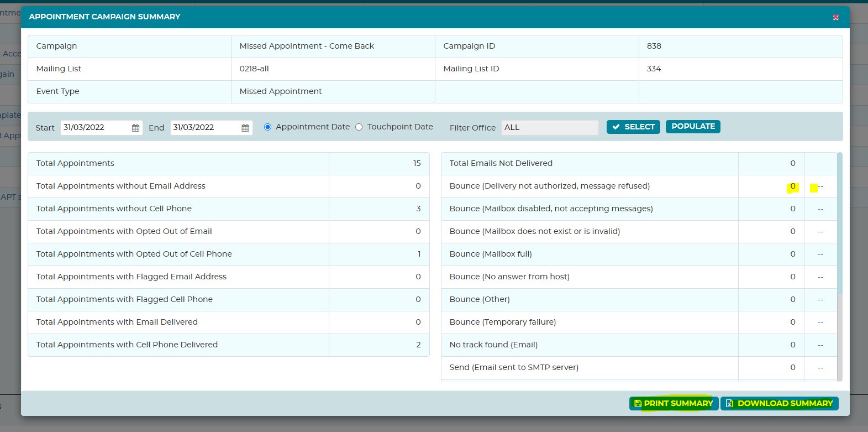
Task: Click the Mailing List ID value 334
Action: point(654,69)
